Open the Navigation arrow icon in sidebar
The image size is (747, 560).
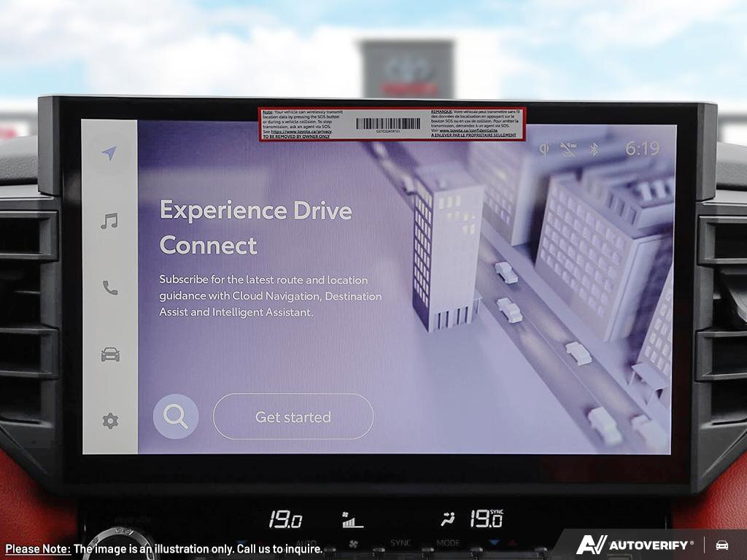[109, 153]
